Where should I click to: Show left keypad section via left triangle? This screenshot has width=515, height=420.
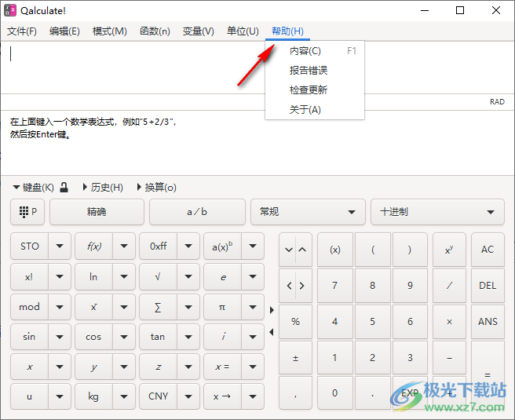point(272,332)
